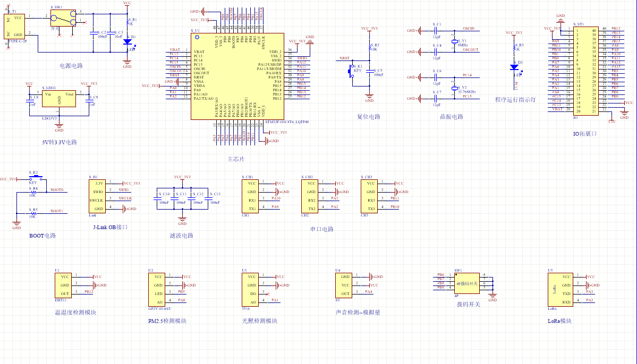Click the IO拓展口 label
Screen dimensions: 637x364
(x=584, y=134)
